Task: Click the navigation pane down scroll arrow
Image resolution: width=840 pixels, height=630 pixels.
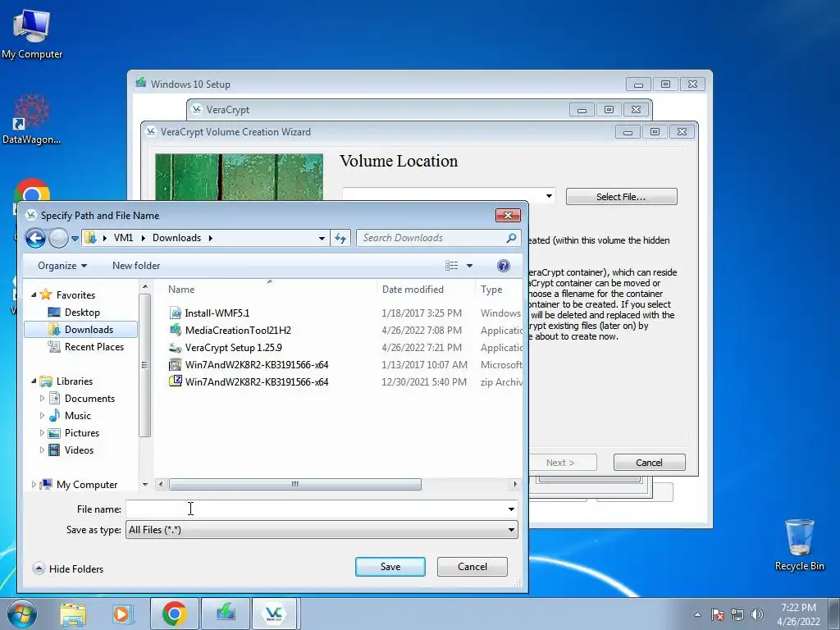Action: (x=144, y=484)
